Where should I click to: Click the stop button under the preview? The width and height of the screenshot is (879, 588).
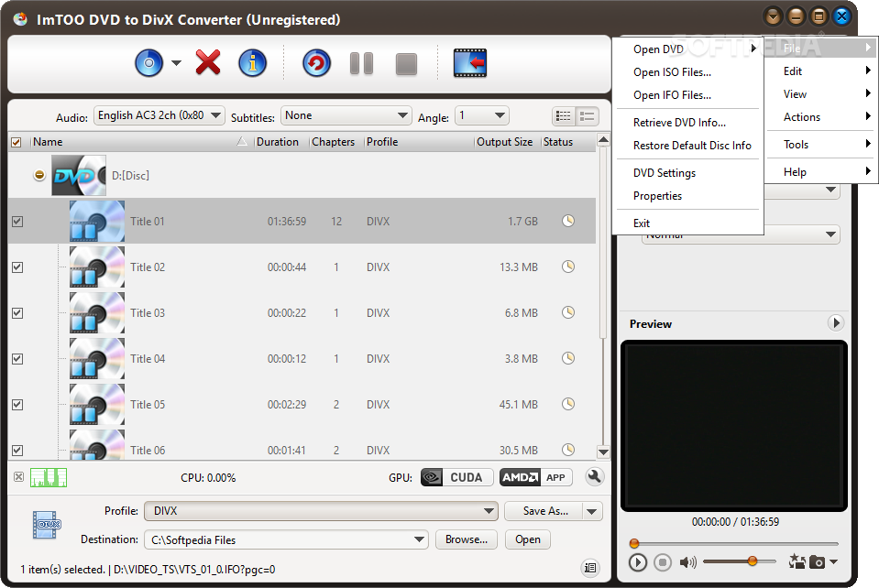663,561
